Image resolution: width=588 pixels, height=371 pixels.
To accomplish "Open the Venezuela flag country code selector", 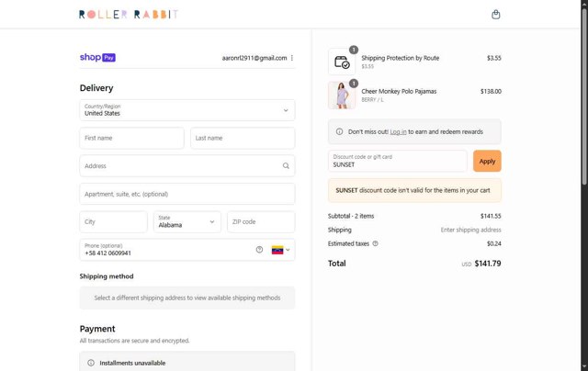I will (280, 250).
